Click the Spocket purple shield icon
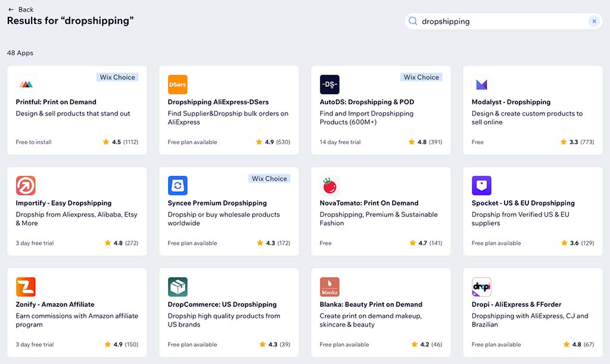Viewport: 610px width, 364px height. click(x=481, y=185)
